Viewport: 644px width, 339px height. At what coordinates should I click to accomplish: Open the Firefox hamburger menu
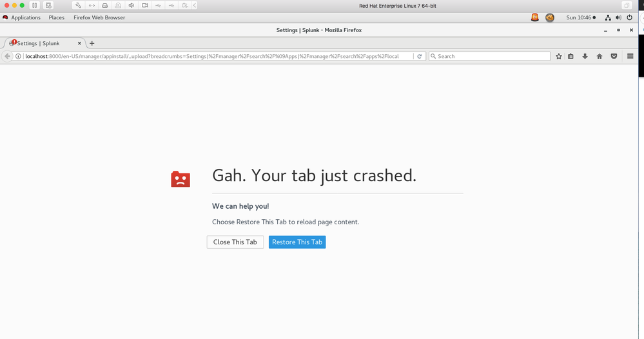630,56
